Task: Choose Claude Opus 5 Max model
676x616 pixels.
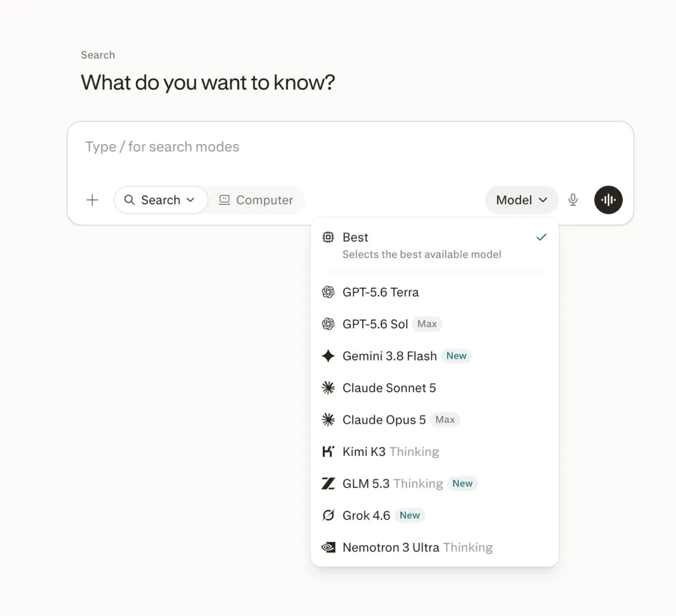Action: tap(435, 420)
